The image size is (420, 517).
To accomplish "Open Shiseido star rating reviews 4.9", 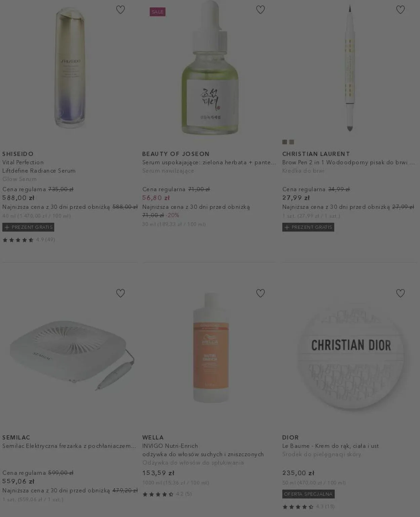I will [x=29, y=240].
